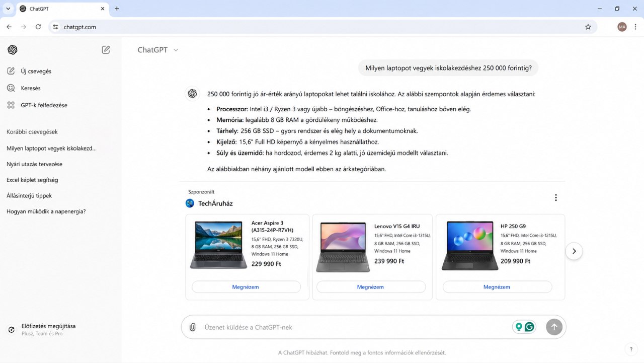Click the Szponzorált label
The image size is (644, 363).
201,192
